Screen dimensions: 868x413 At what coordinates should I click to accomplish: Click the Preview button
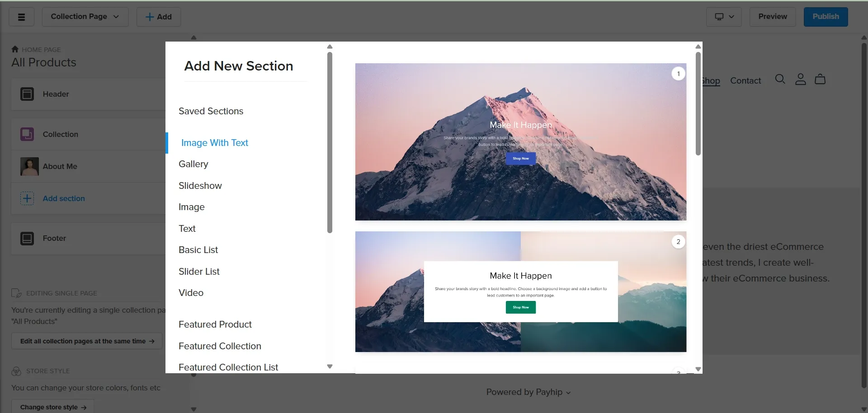click(x=773, y=17)
